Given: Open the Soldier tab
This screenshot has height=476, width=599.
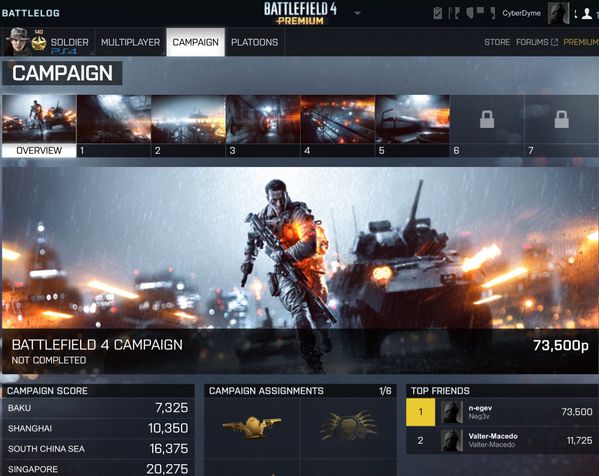Looking at the screenshot, I should coord(69,42).
